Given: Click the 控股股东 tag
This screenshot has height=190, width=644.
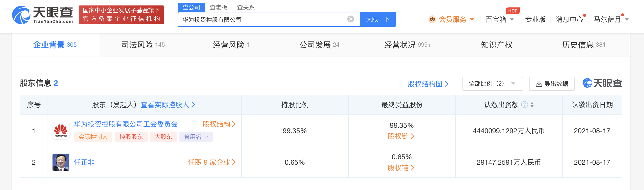Looking at the screenshot, I should [131, 137].
